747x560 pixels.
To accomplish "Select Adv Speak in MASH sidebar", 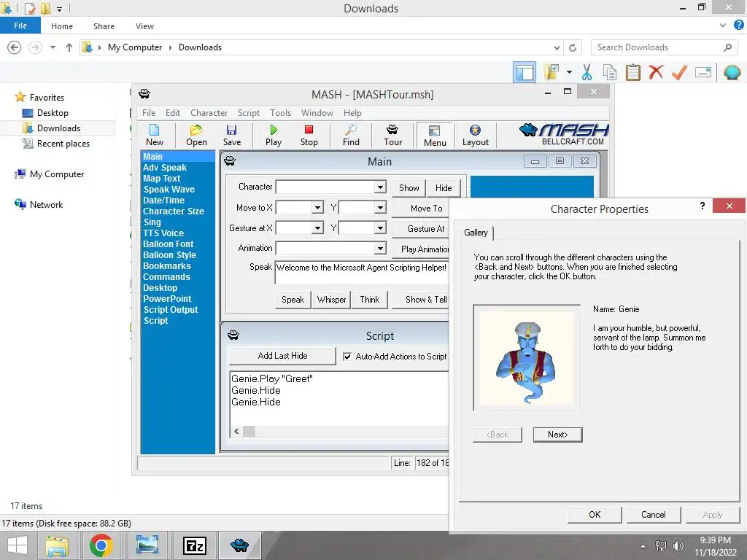I will [164, 168].
